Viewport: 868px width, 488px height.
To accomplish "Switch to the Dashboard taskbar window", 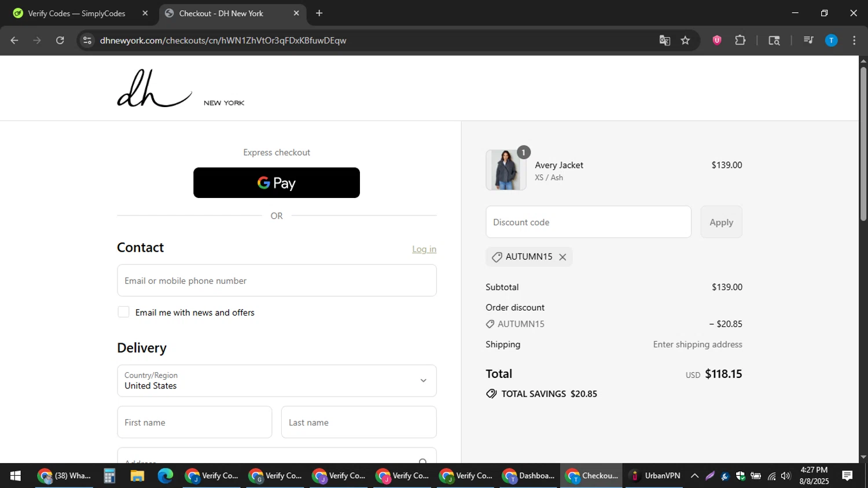I will [x=528, y=476].
